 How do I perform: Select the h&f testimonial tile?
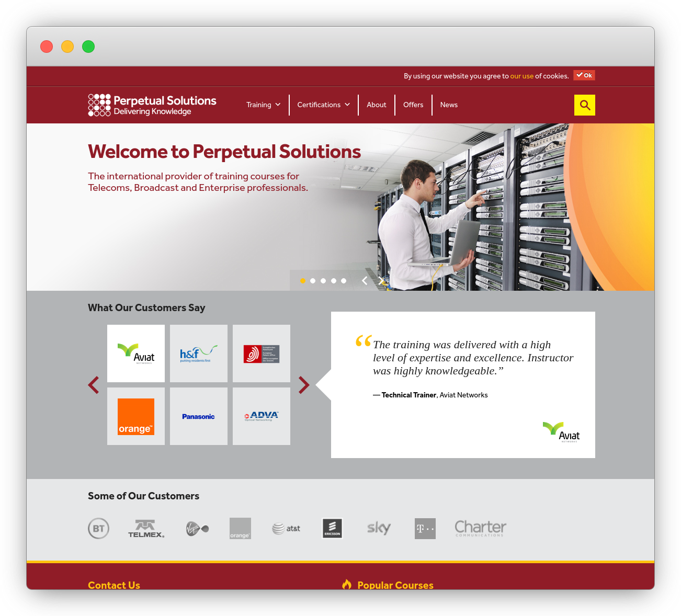tap(199, 353)
